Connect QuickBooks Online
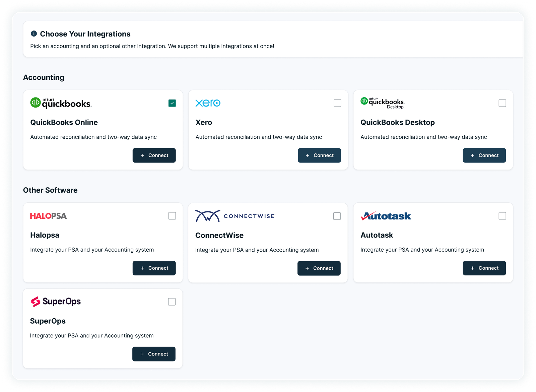The image size is (536, 392). click(x=154, y=155)
